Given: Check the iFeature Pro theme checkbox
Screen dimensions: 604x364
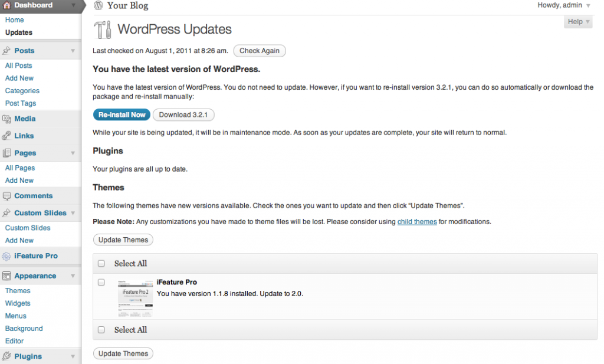Looking at the screenshot, I should (x=101, y=283).
